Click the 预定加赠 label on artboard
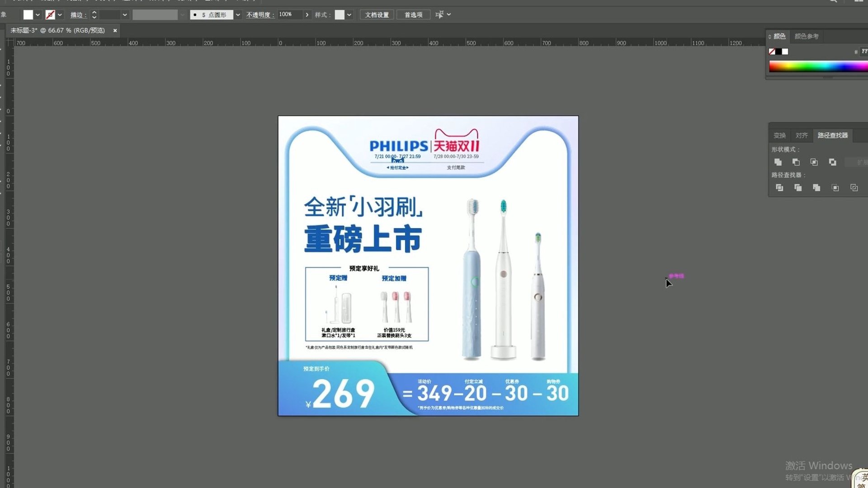 point(394,278)
